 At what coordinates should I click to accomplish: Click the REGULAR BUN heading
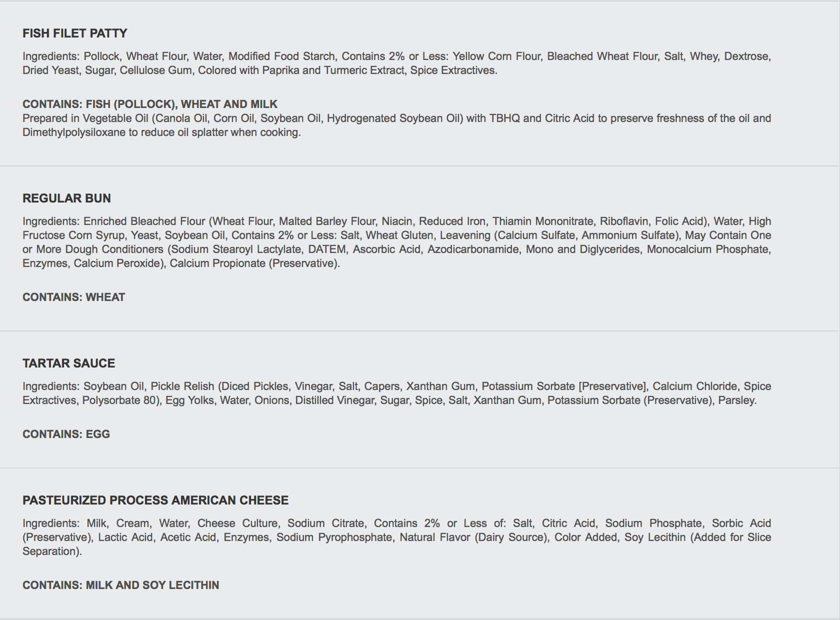[x=66, y=198]
